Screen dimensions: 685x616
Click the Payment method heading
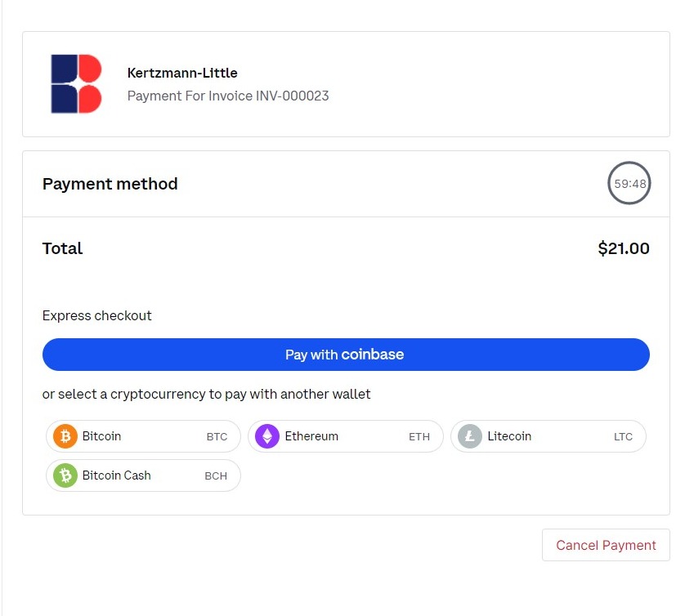coord(110,184)
